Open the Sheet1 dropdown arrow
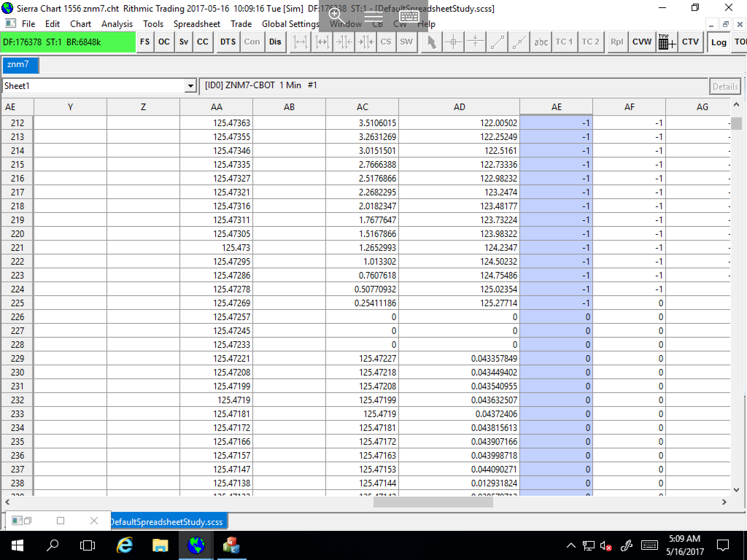Screen dimensions: 747x560 [190, 86]
